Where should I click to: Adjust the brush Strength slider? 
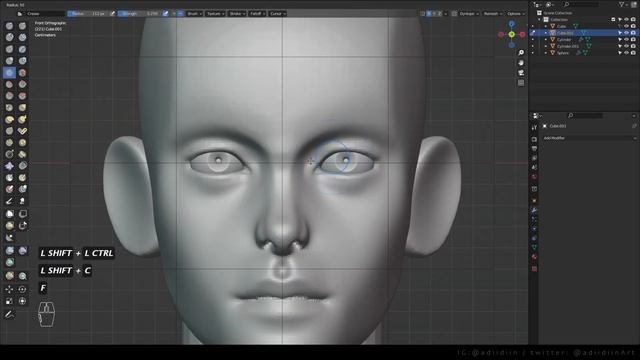click(x=140, y=13)
